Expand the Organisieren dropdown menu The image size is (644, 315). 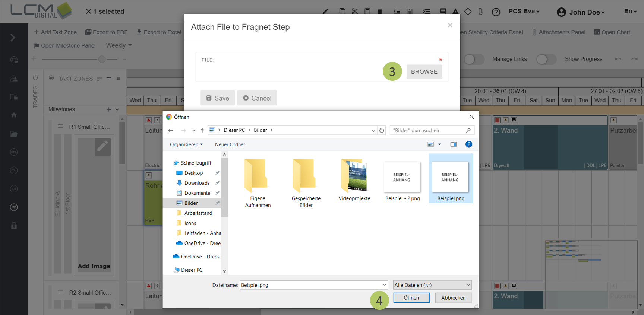[186, 144]
